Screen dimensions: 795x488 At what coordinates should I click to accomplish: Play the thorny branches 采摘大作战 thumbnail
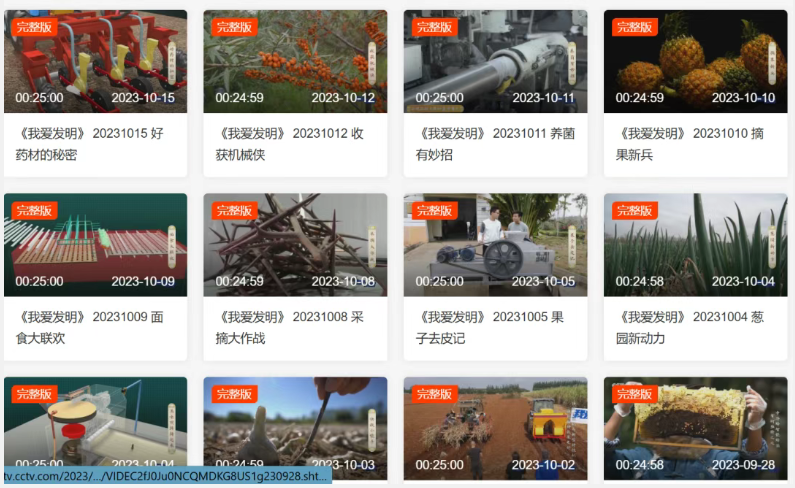coord(295,245)
